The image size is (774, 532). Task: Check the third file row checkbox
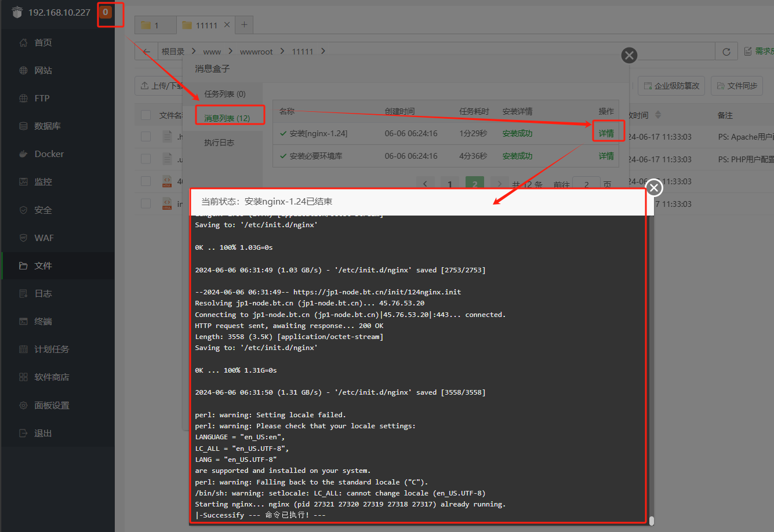click(146, 181)
